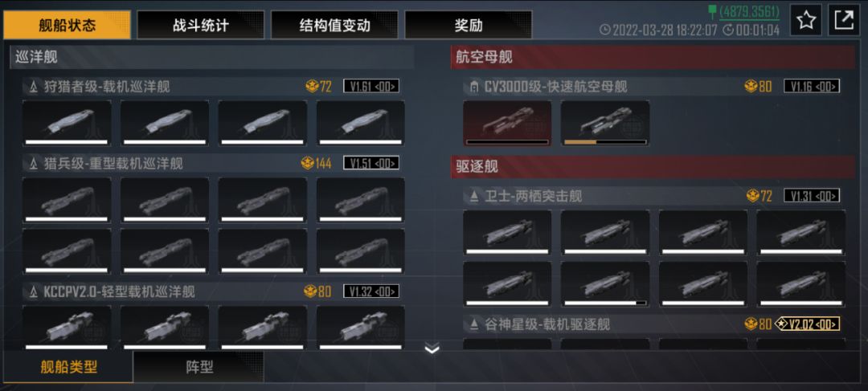Open the V2.02 version tag for 谷神星级
Image resolution: width=868 pixels, height=391 pixels.
click(x=807, y=324)
